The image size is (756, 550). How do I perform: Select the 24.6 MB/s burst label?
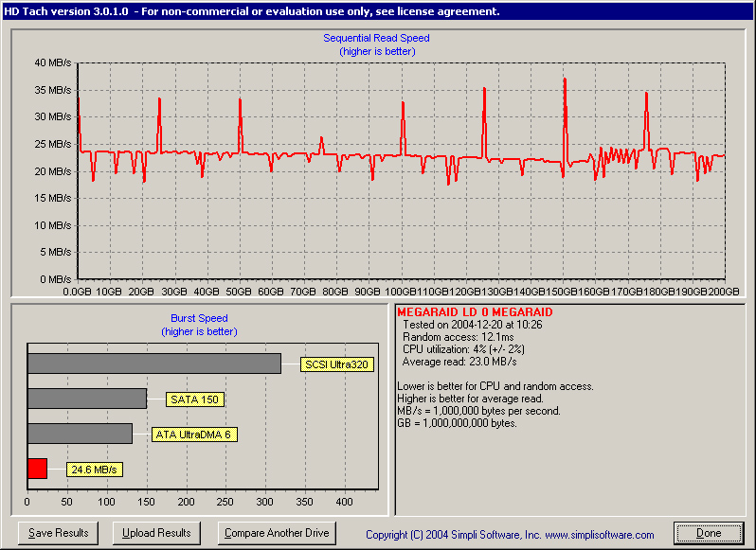(95, 470)
